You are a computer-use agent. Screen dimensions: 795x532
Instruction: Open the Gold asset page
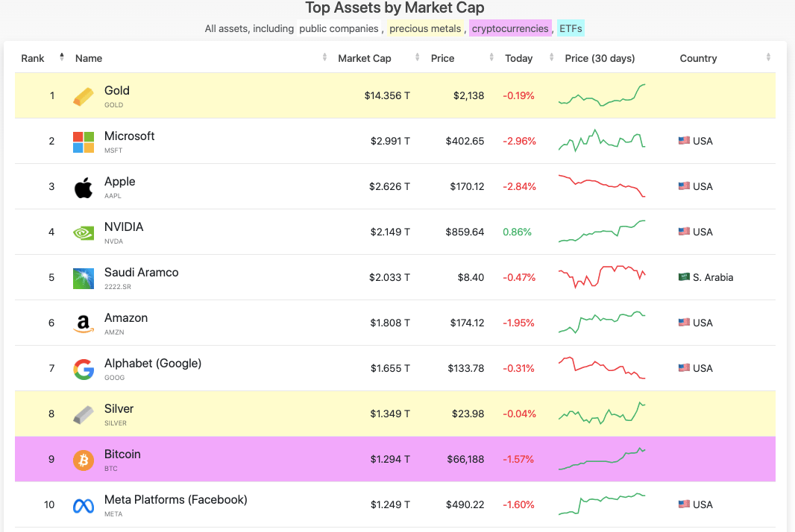point(117,91)
